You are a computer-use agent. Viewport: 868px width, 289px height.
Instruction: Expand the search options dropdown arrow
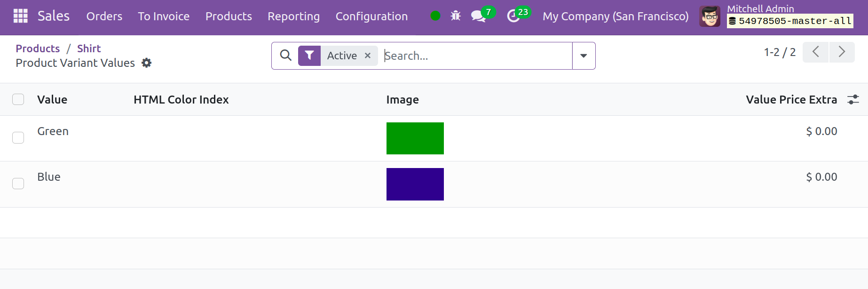tap(584, 56)
